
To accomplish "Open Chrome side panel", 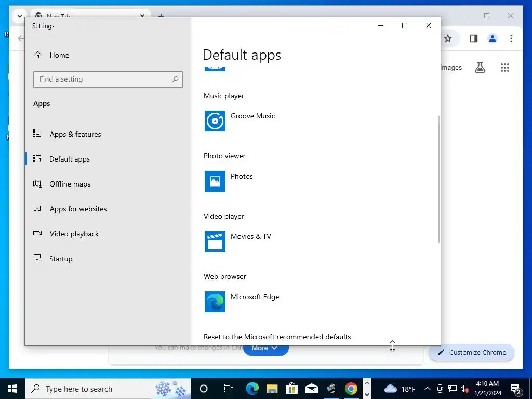I will click(x=474, y=38).
